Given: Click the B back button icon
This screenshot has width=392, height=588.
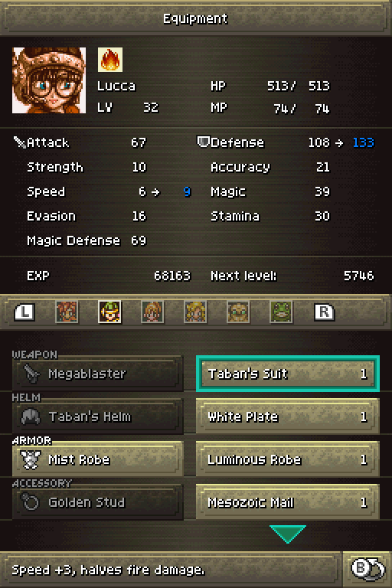Looking at the screenshot, I should tap(367, 569).
